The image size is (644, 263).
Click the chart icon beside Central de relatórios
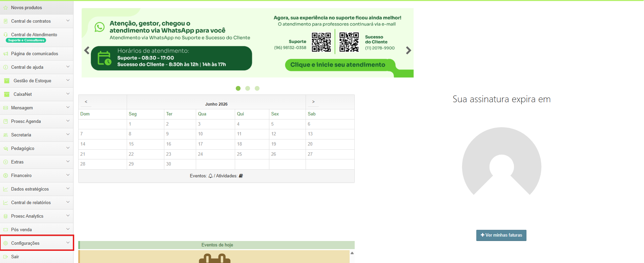tap(5, 202)
